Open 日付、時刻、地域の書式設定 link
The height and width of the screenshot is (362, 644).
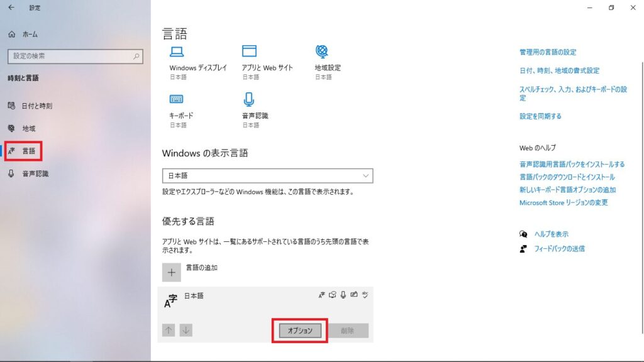559,70
